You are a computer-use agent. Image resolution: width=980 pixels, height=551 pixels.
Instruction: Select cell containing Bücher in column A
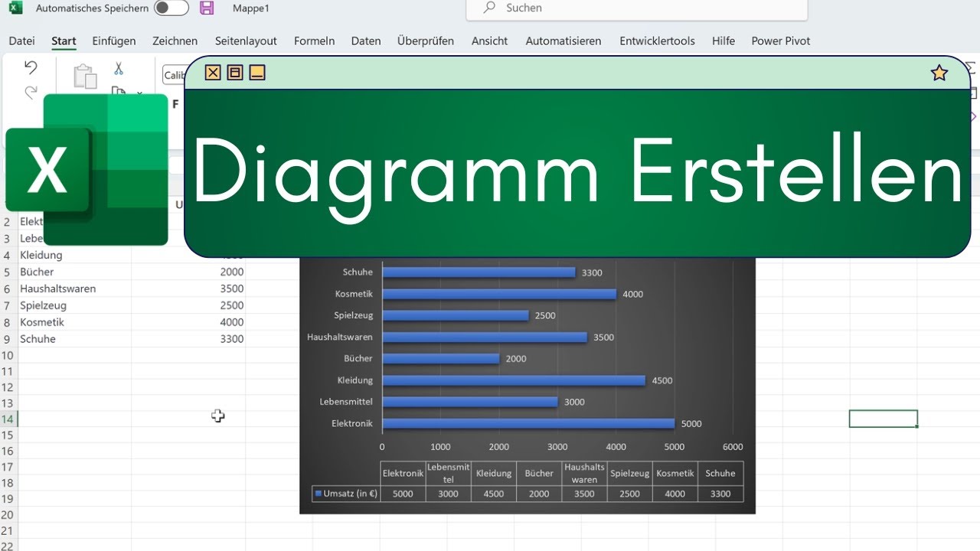75,272
